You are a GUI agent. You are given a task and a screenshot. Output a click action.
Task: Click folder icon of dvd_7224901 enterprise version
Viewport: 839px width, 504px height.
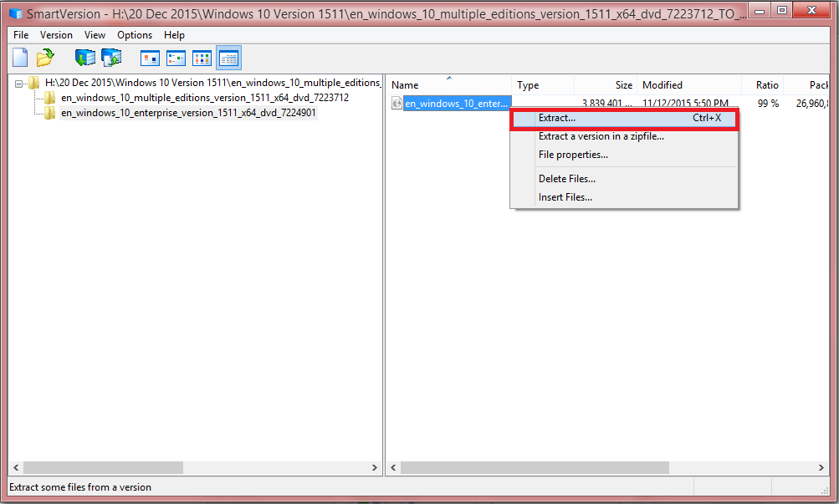tap(49, 113)
